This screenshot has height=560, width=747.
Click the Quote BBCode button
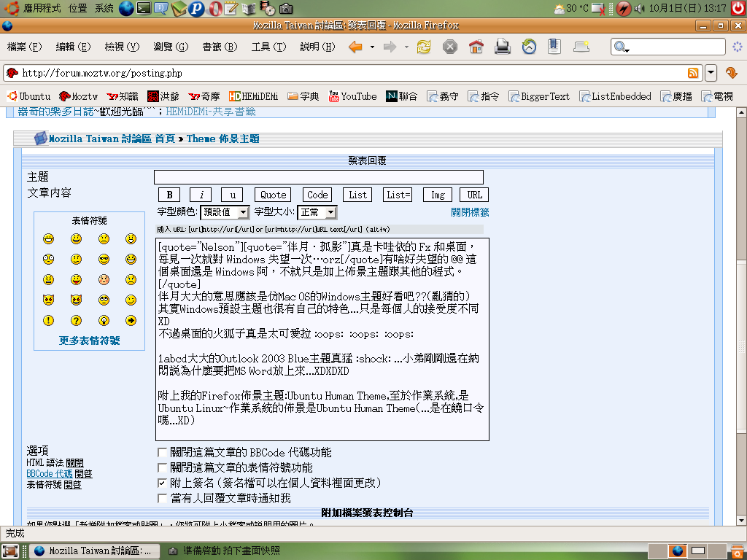pyautogui.click(x=273, y=195)
